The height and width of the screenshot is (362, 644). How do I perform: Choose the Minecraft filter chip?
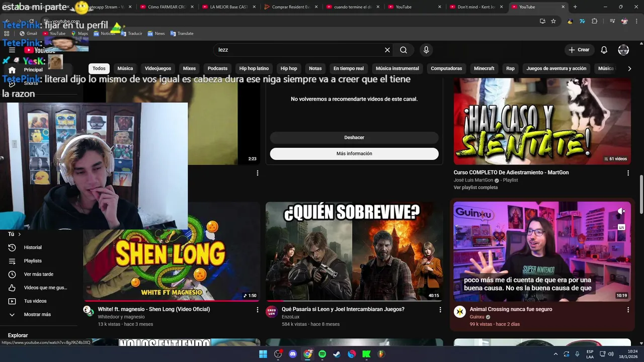(484, 68)
